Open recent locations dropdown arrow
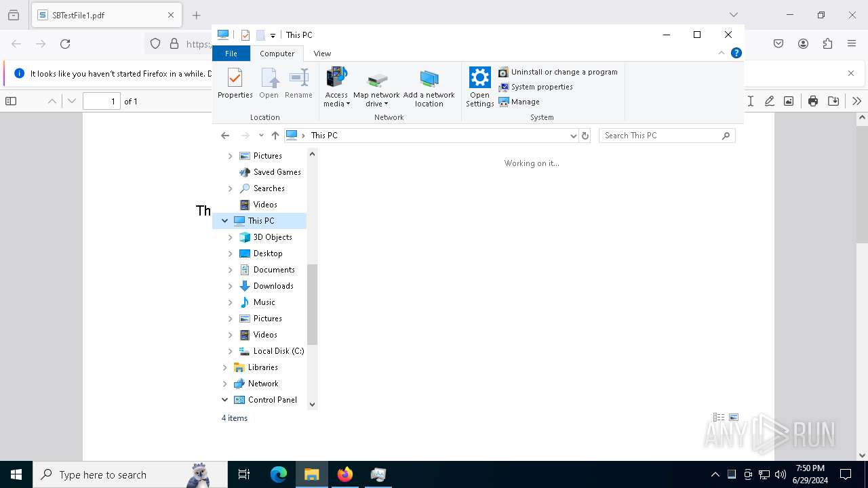 (x=261, y=136)
